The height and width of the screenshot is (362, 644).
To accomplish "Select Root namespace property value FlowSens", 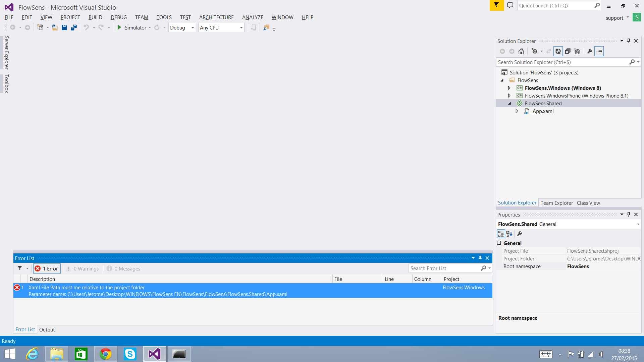I will (578, 266).
